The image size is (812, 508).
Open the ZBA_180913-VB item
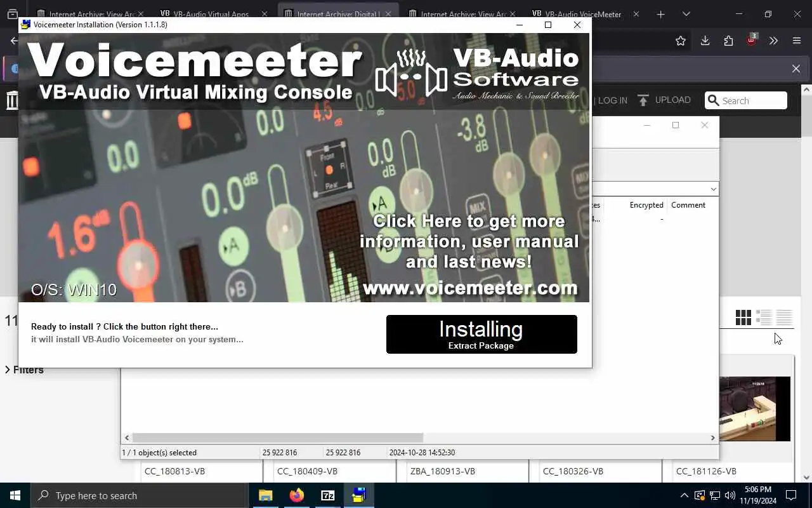point(443,471)
